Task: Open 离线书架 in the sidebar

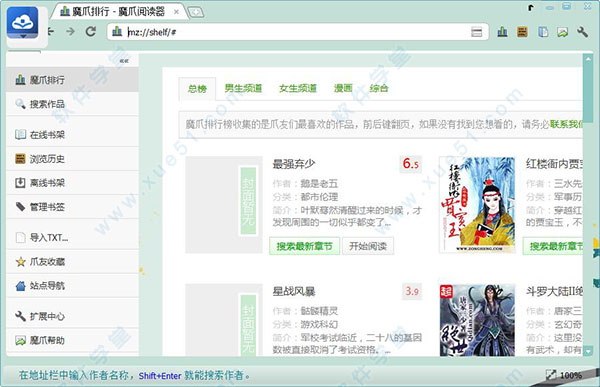Action: (72, 183)
